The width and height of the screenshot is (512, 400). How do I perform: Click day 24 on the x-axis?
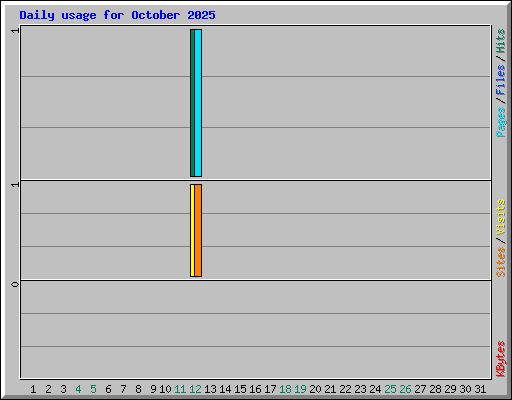[375, 389]
